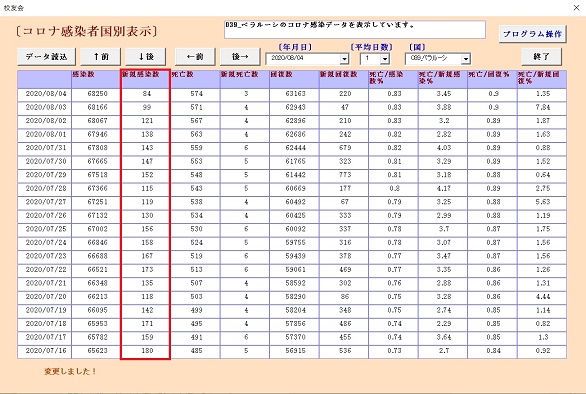This screenshot has height=394, width=586.
Task: Click the 終了 exit button
Action: pos(541,56)
